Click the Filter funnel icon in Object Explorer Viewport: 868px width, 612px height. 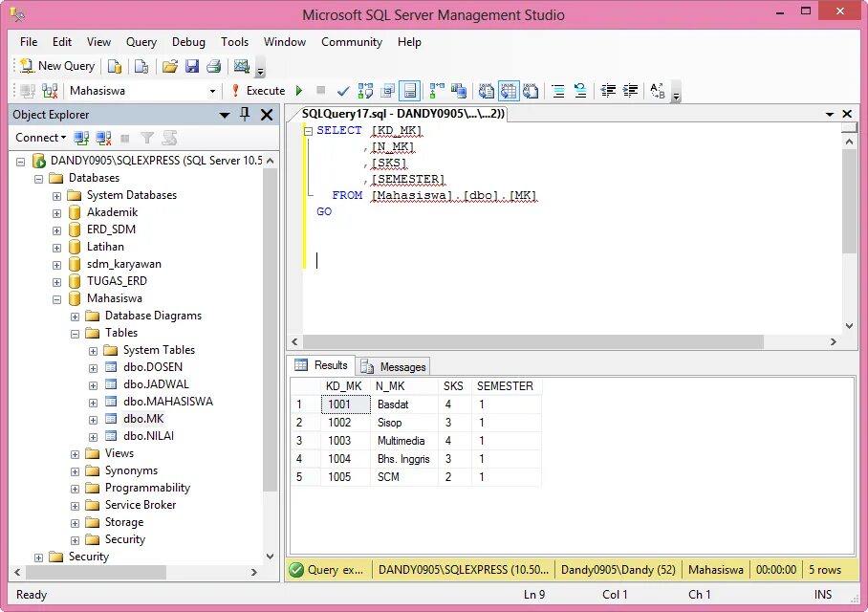pos(147,138)
